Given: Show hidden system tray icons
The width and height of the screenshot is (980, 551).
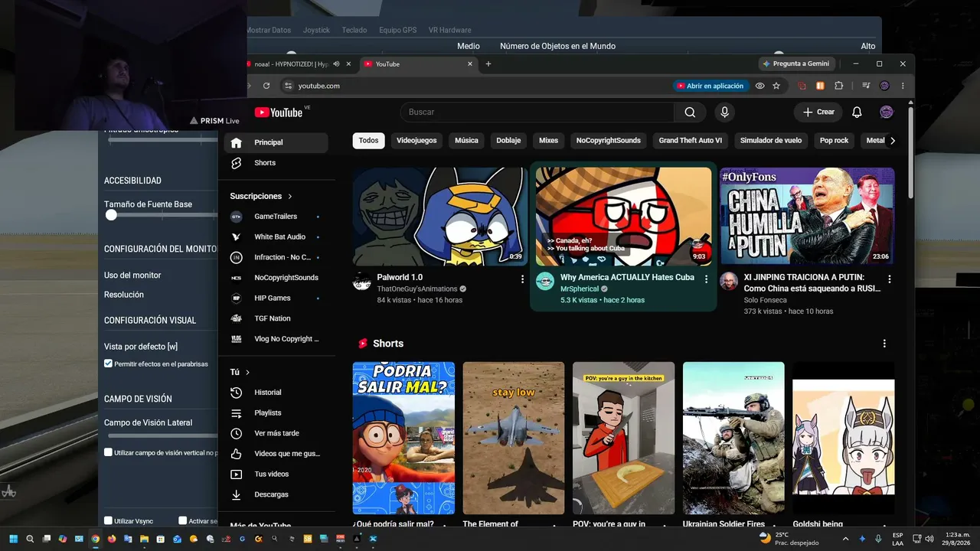Looking at the screenshot, I should tap(845, 539).
